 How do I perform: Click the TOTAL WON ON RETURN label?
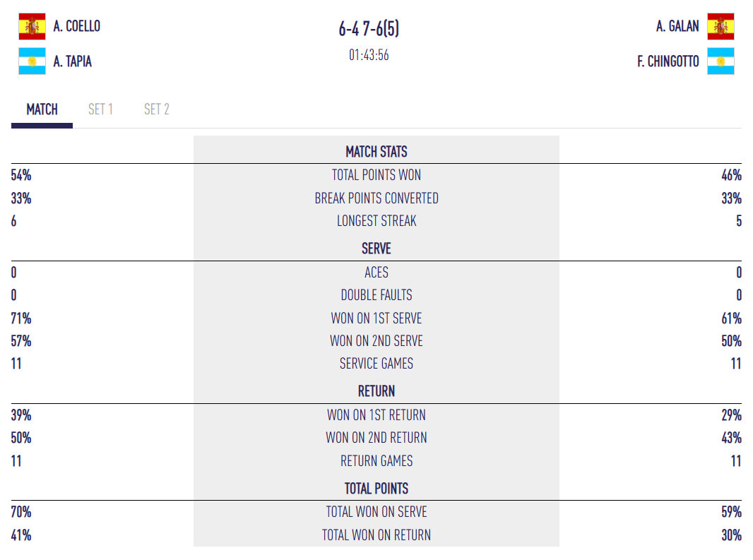(x=376, y=535)
